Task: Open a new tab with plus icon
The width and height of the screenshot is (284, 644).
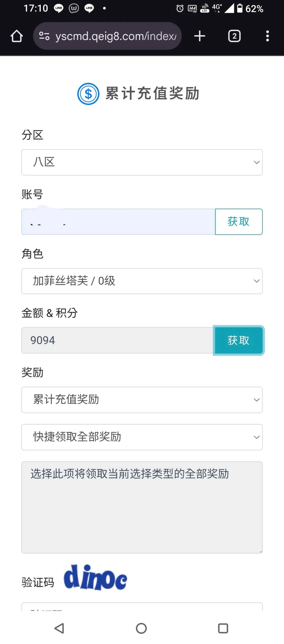Action: click(199, 36)
